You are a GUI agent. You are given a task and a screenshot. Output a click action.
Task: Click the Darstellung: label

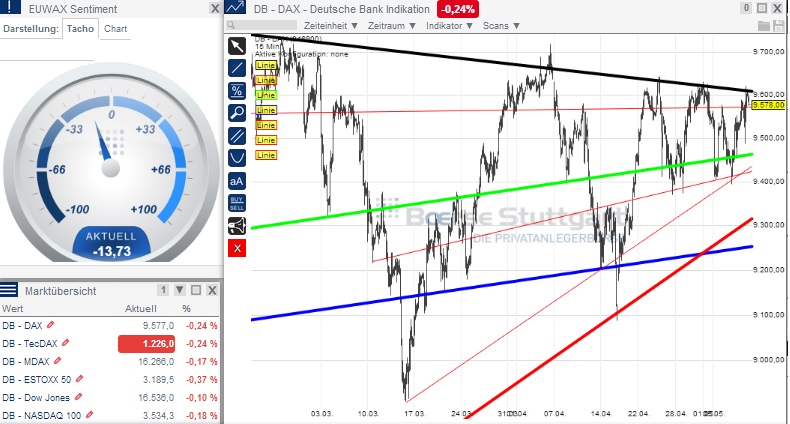click(x=31, y=29)
